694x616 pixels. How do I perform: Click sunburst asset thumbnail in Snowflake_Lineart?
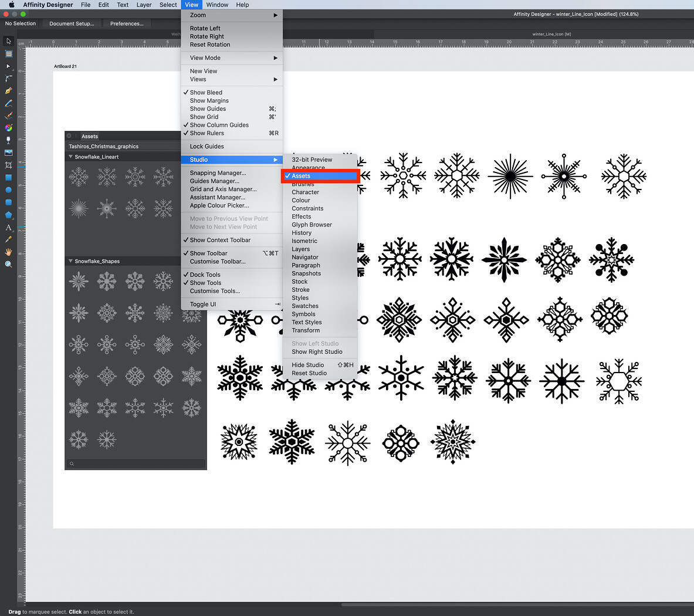79,208
